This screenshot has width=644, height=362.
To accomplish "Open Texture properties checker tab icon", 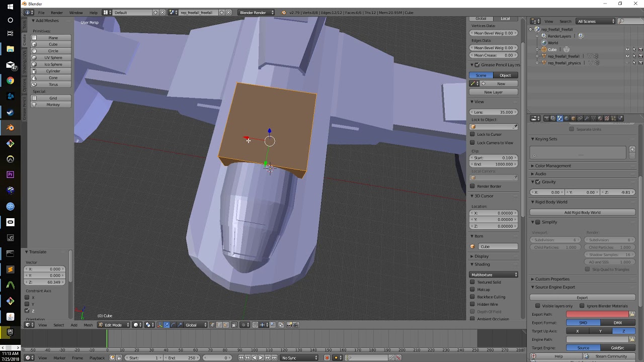I will 607,118.
